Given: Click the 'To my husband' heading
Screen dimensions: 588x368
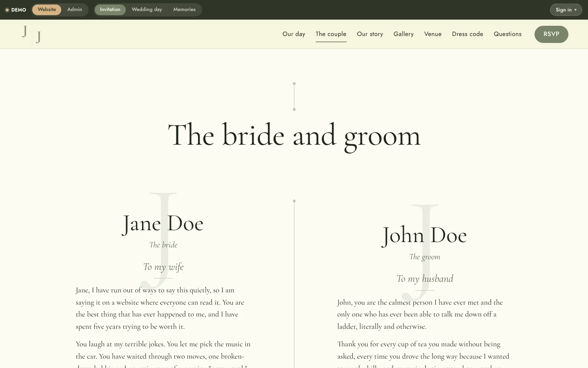Looking at the screenshot, I should pyautogui.click(x=425, y=279).
